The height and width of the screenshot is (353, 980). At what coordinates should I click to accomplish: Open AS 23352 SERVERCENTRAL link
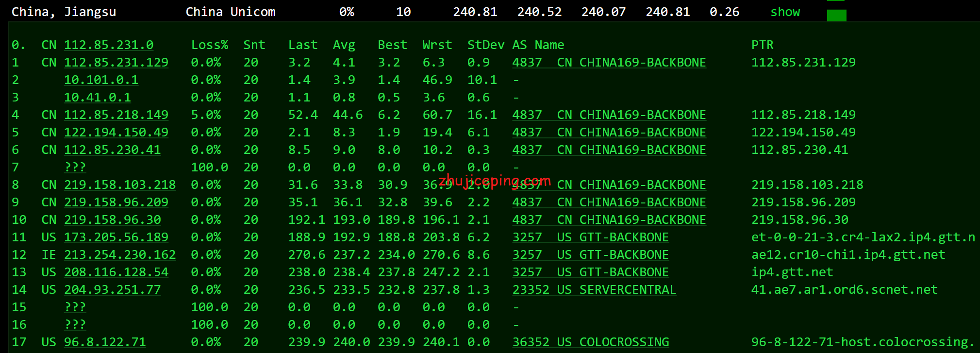[x=594, y=290]
